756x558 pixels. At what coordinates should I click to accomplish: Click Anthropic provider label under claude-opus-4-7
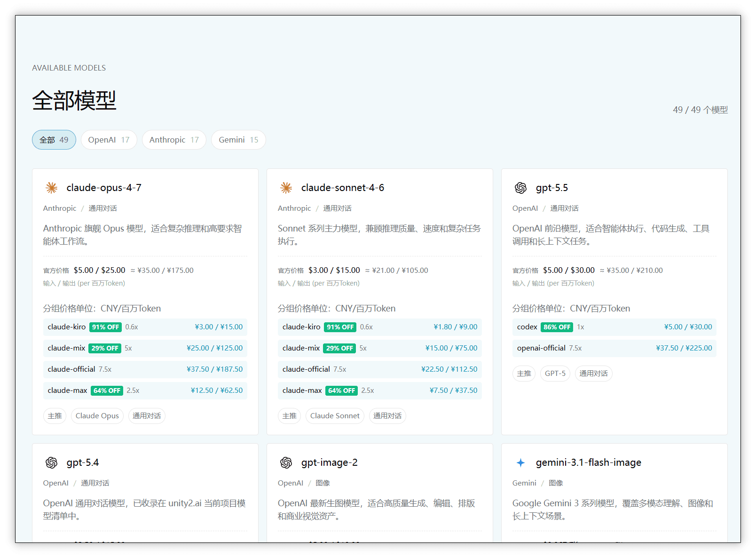tap(60, 208)
